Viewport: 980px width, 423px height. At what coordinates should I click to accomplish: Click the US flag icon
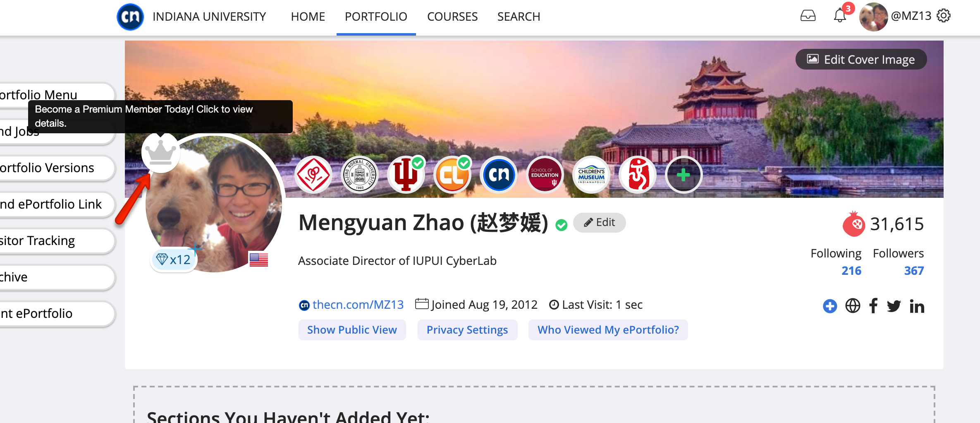click(259, 260)
